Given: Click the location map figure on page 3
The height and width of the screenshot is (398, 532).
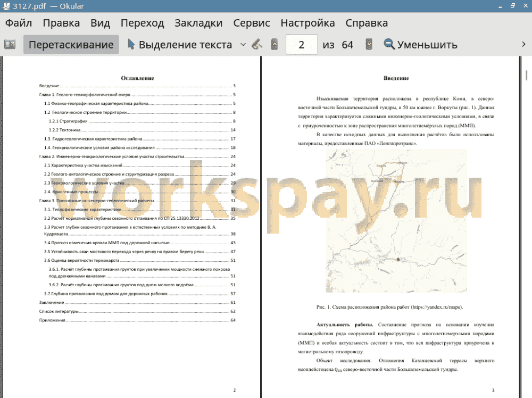Looking at the screenshot, I should [396, 221].
